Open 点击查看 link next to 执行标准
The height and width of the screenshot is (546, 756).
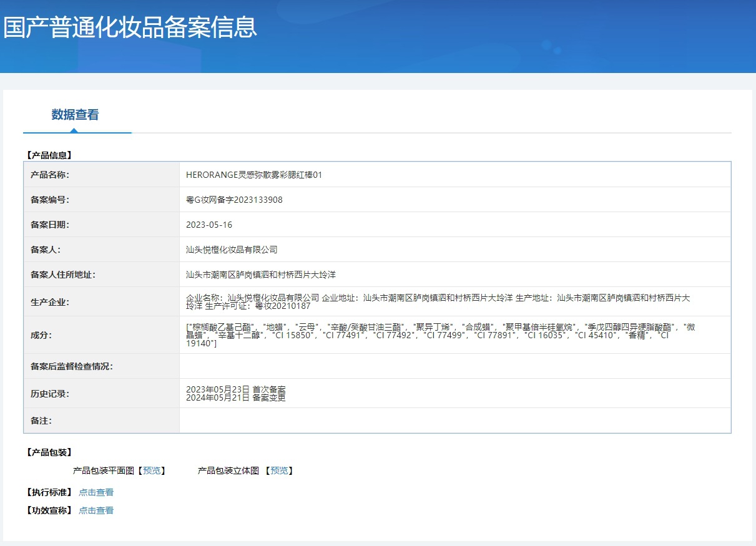click(x=96, y=492)
